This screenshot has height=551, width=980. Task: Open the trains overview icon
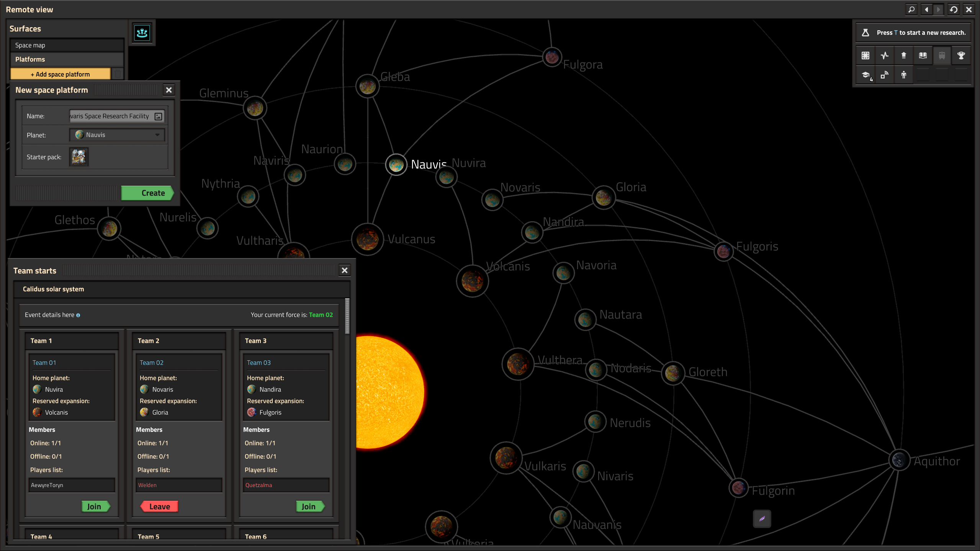(942, 56)
